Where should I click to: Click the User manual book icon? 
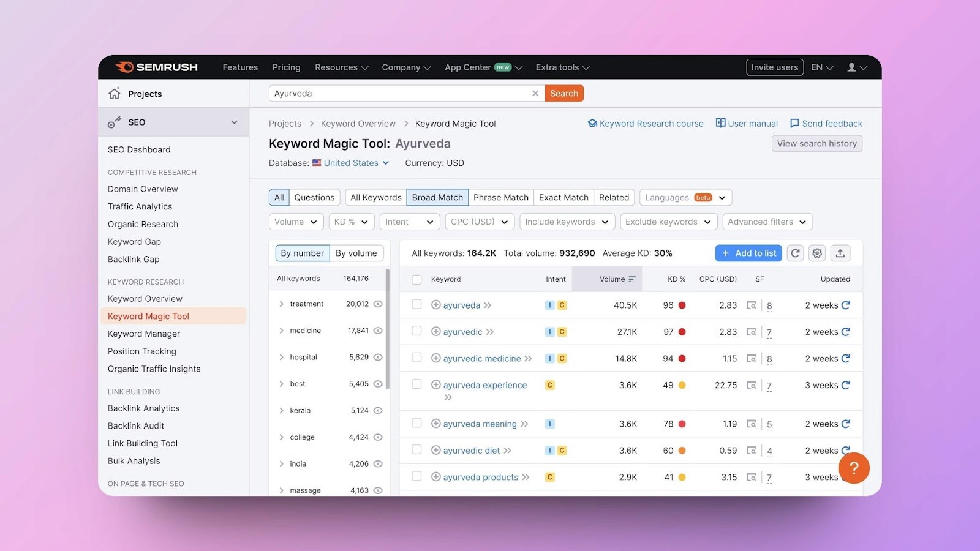[x=721, y=123]
